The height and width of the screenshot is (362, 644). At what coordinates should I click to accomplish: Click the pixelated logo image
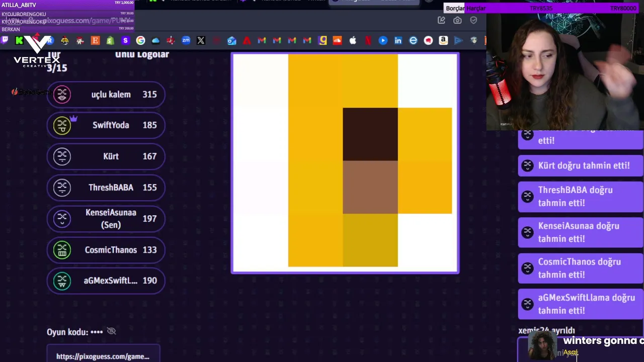(345, 162)
